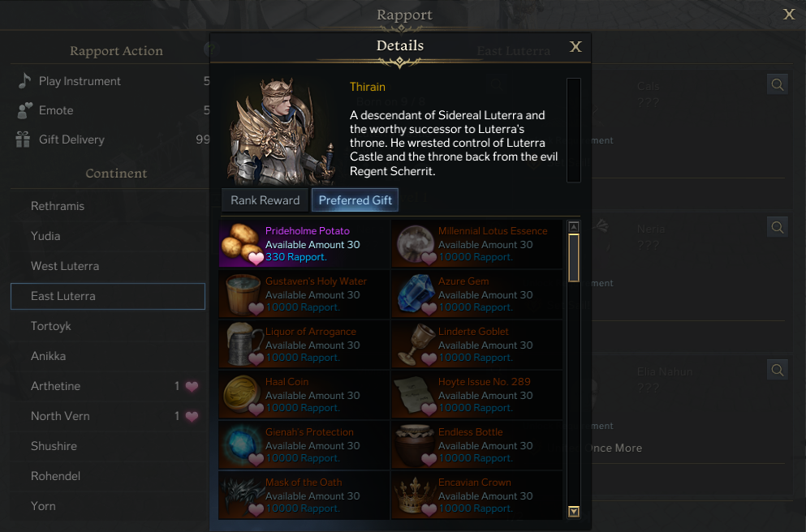Image resolution: width=806 pixels, height=532 pixels.
Task: Open magnifier details for Neria
Action: point(778,227)
